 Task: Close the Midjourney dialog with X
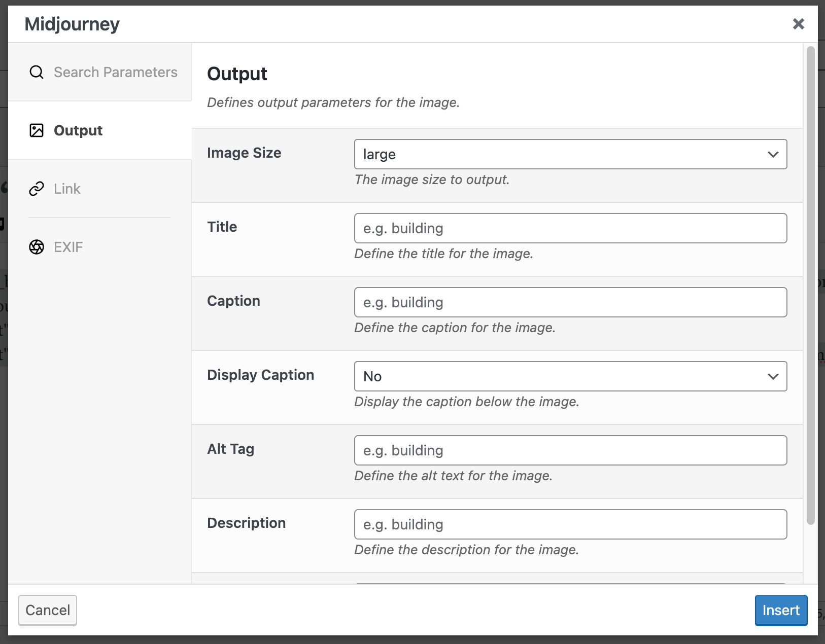(798, 24)
